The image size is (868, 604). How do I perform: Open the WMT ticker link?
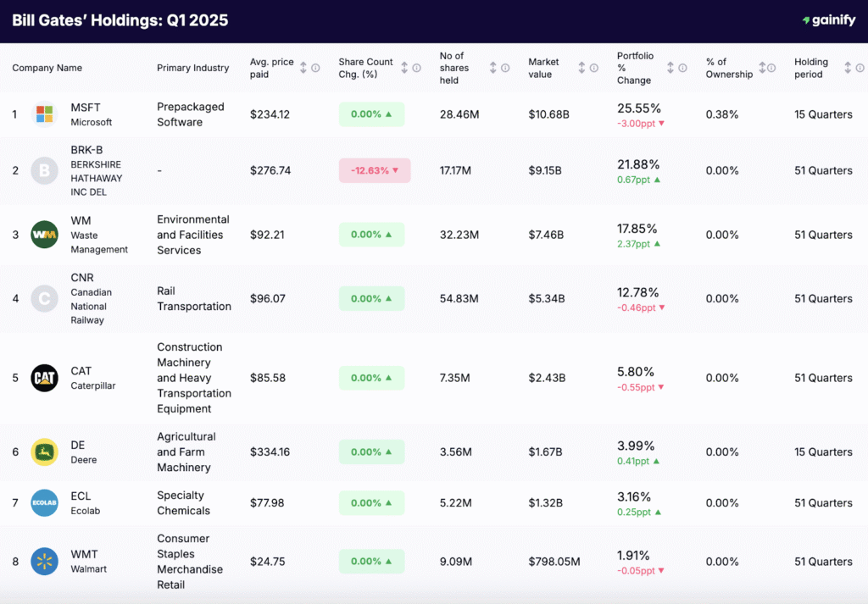pos(84,554)
